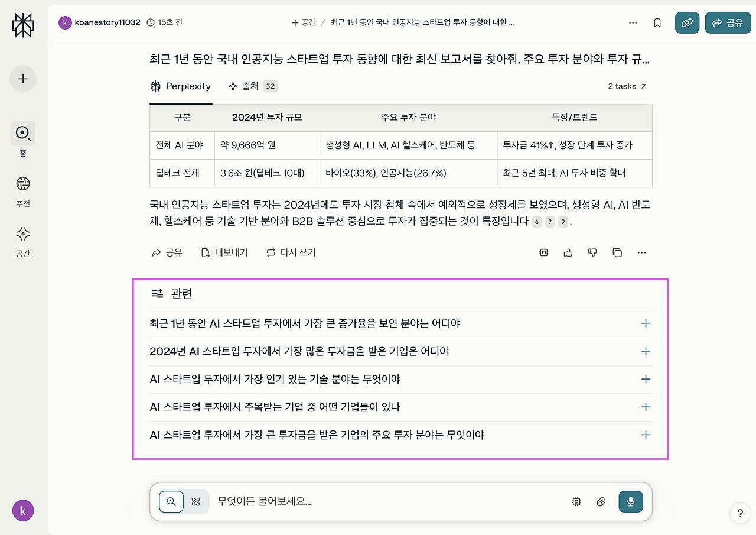
Task: Dislike the answer with thumbs down
Action: (592, 252)
